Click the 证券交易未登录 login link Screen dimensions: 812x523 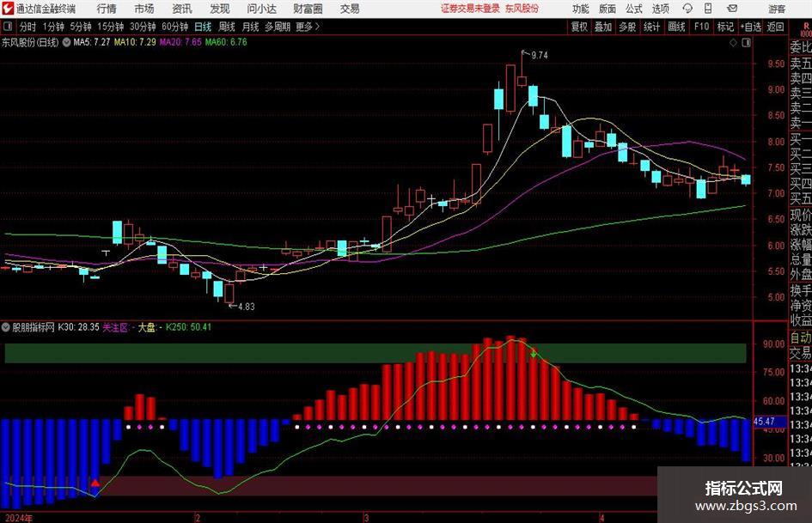pos(470,9)
